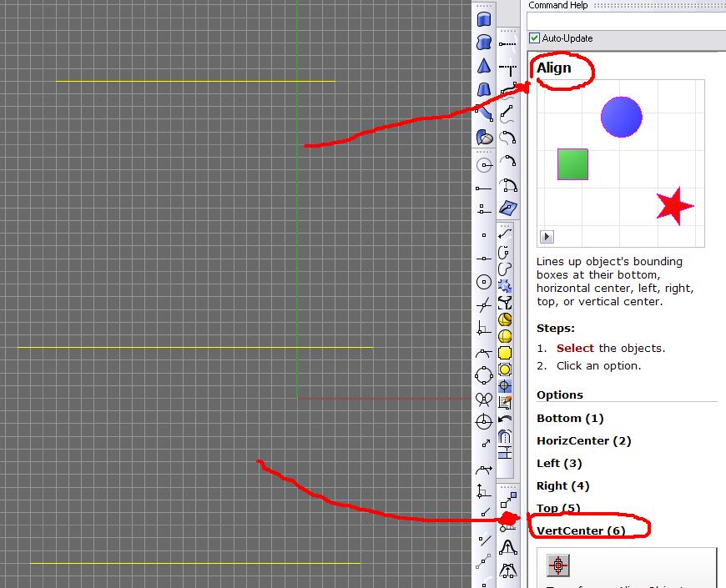This screenshot has width=726, height=588.
Task: Click the black curved undo arrow icon
Action: pyautogui.click(x=505, y=420)
